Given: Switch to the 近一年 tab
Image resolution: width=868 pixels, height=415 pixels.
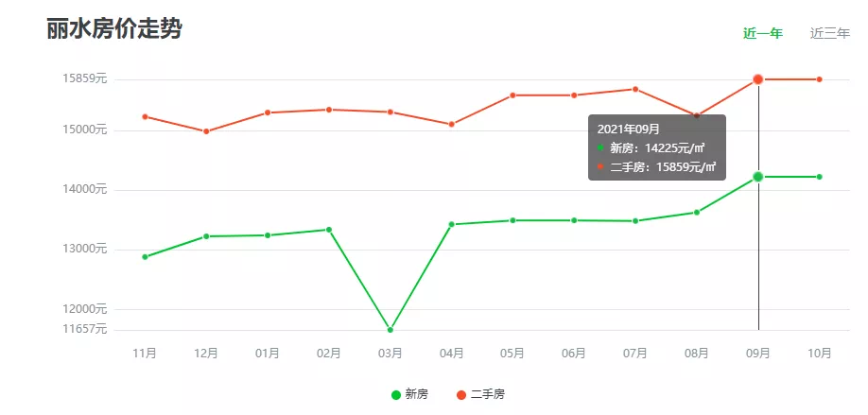Looking at the screenshot, I should pos(762,34).
